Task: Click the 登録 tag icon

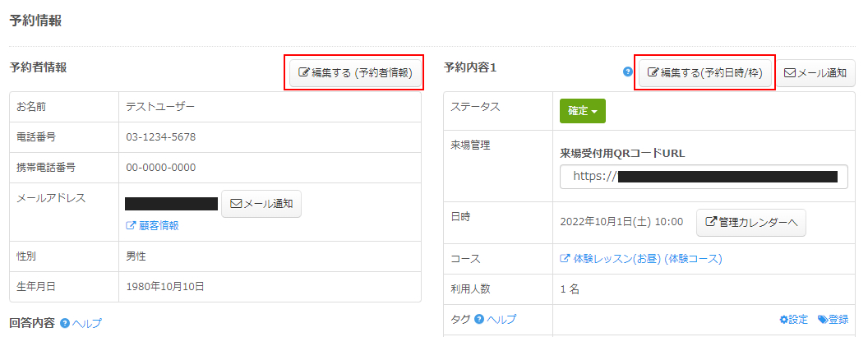Action: point(823,320)
